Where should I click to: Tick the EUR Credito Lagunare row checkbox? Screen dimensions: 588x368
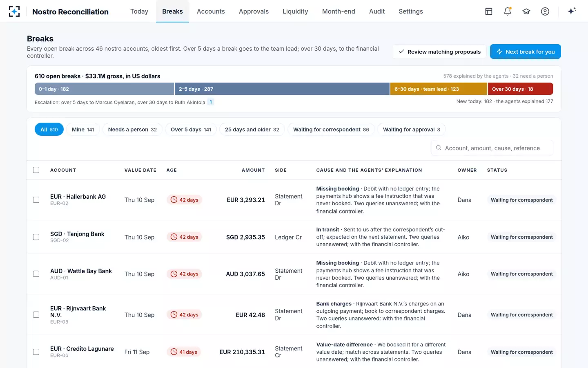click(36, 352)
